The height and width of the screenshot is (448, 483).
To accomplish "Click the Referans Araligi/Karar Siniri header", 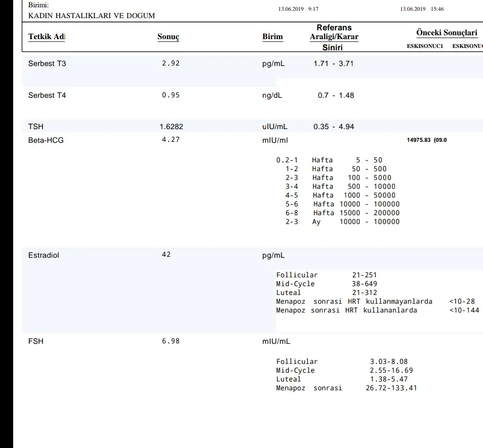I will click(x=334, y=37).
